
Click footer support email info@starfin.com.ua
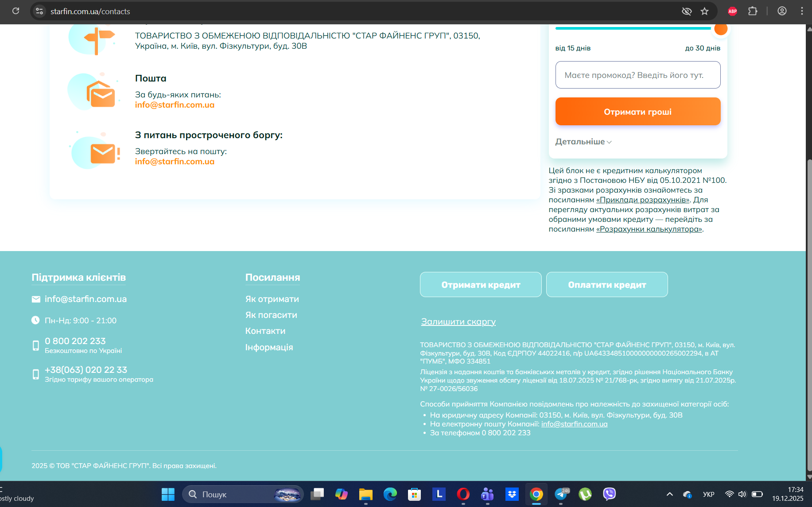[x=85, y=299]
